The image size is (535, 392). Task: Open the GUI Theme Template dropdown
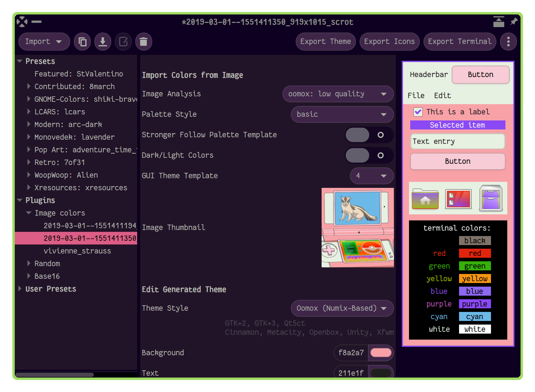point(372,176)
